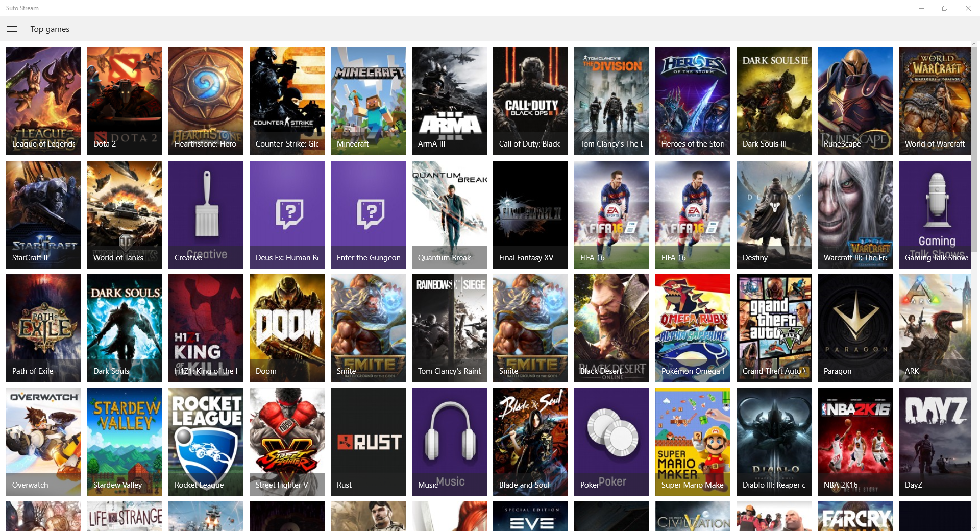
Task: Open Rocket League game tile
Action: point(206,442)
